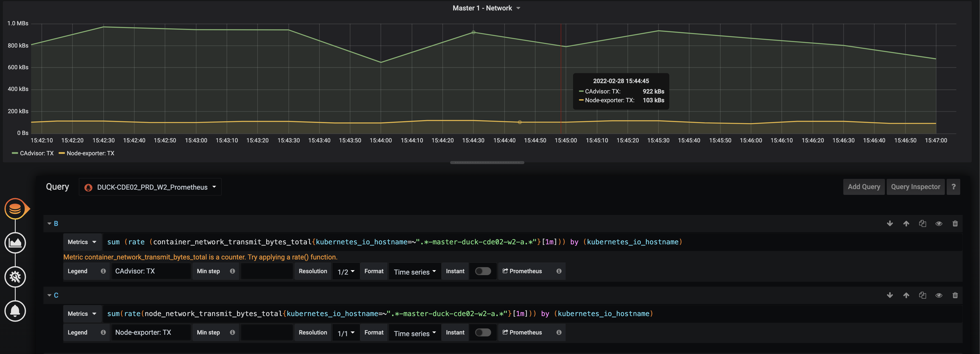
Task: Open the Alert bell icon tab
Action: [x=15, y=311]
